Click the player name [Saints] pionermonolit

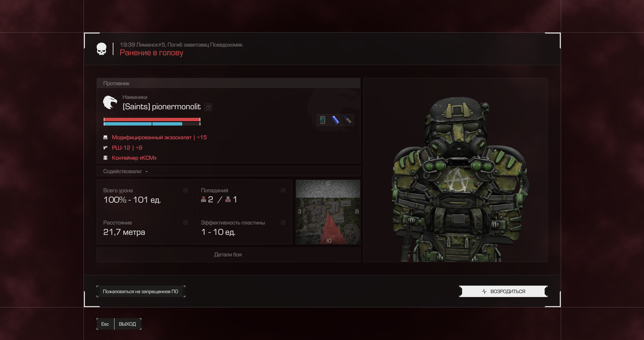(x=161, y=107)
